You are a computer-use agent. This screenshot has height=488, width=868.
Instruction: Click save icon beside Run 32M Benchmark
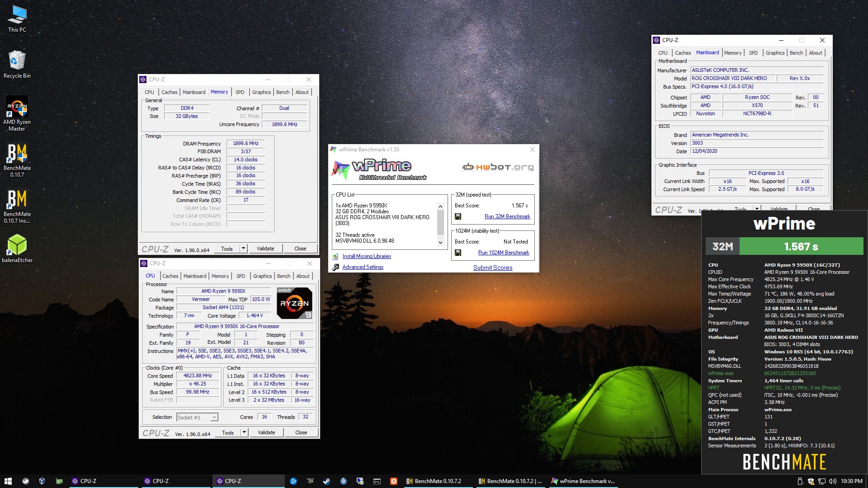[x=458, y=216]
